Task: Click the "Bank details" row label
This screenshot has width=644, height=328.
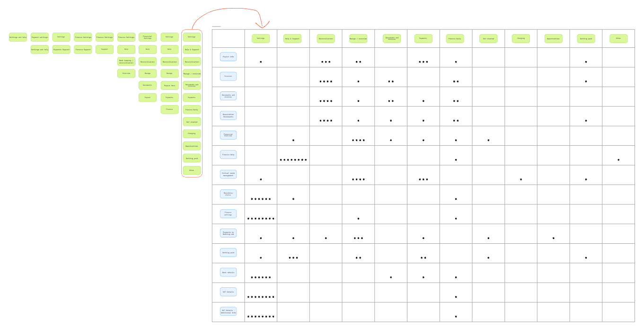Action: coord(228,272)
